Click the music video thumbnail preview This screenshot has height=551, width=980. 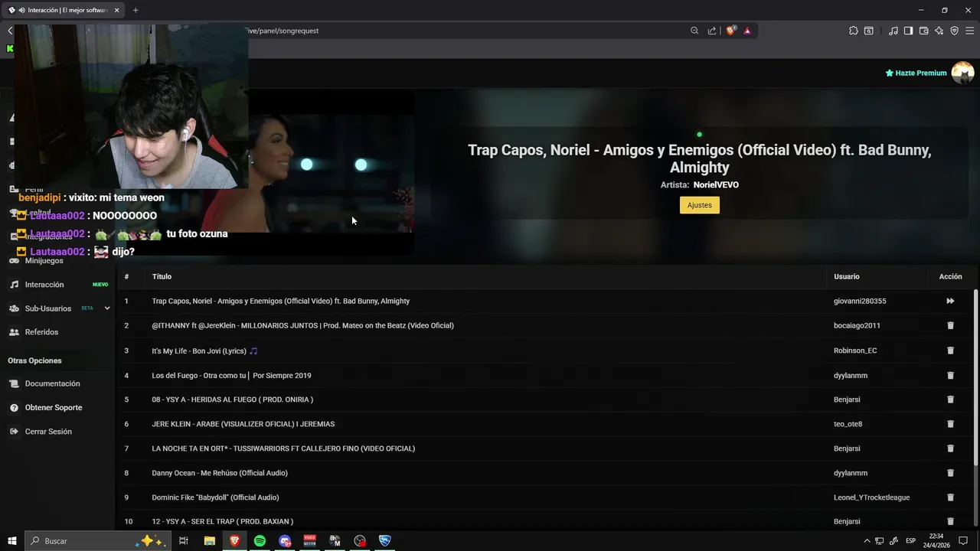[331, 174]
